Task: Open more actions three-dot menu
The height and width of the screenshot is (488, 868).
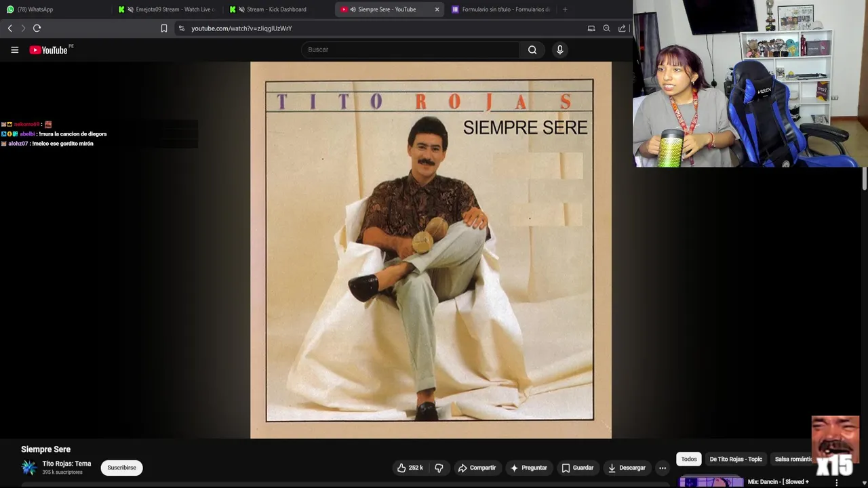Action: pyautogui.click(x=663, y=468)
